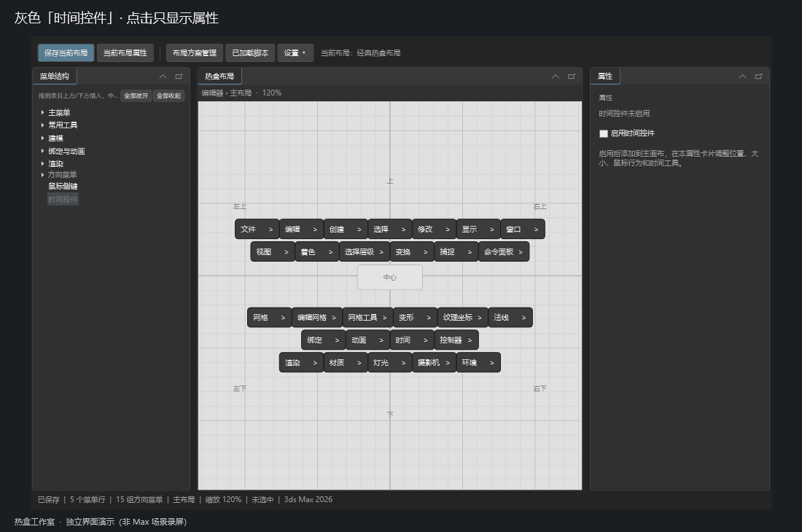Expand the 主菜单 tree node
Viewport: 802px width, 532px height.
42,112
